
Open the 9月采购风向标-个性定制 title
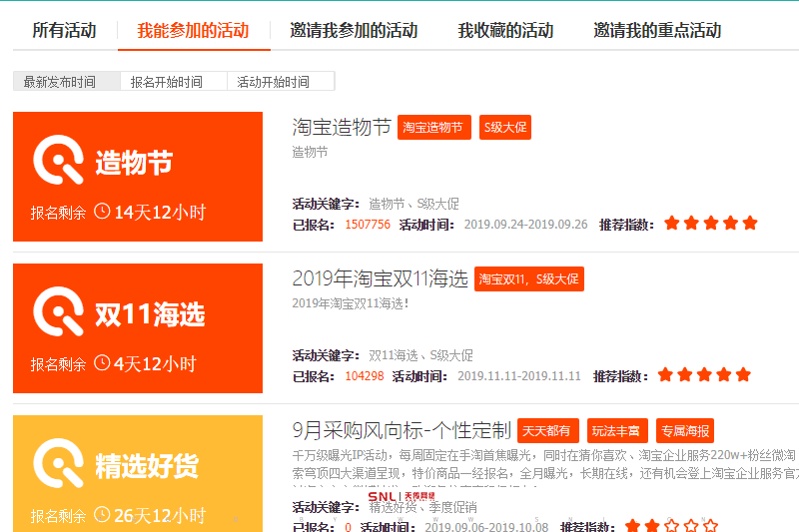[401, 431]
